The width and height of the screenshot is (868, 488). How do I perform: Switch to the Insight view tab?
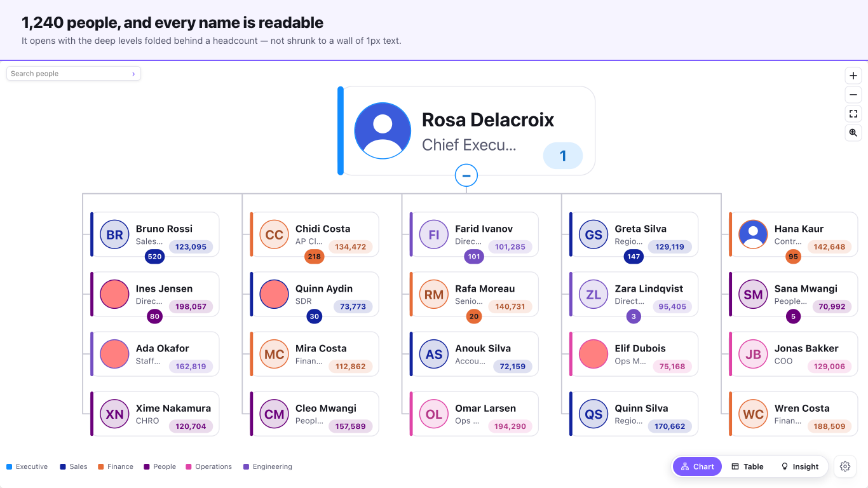[799, 466]
